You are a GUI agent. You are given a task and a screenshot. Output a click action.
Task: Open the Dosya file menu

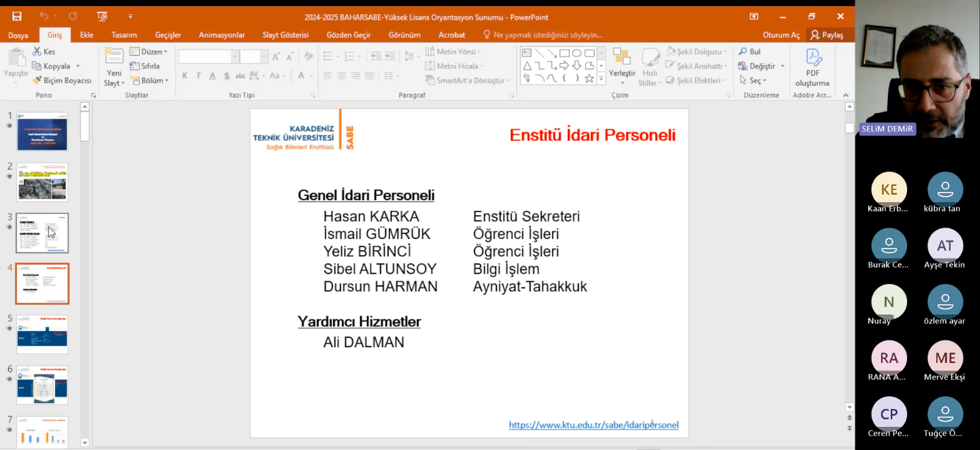coord(18,35)
